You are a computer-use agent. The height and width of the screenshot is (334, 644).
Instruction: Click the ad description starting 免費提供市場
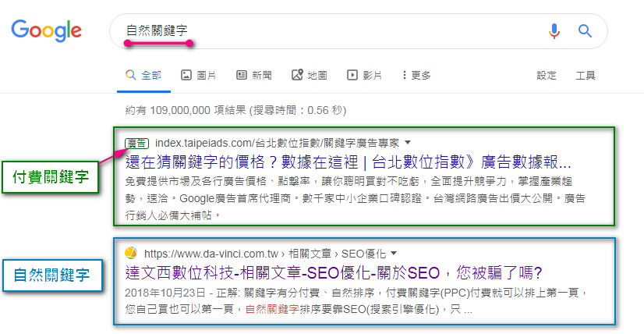355,198
